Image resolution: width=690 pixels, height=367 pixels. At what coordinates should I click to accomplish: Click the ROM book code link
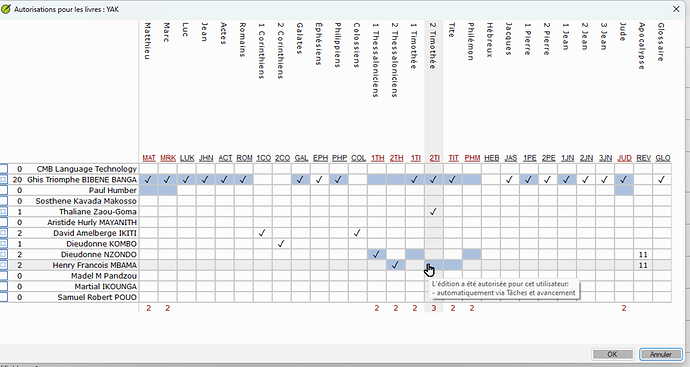(x=244, y=158)
